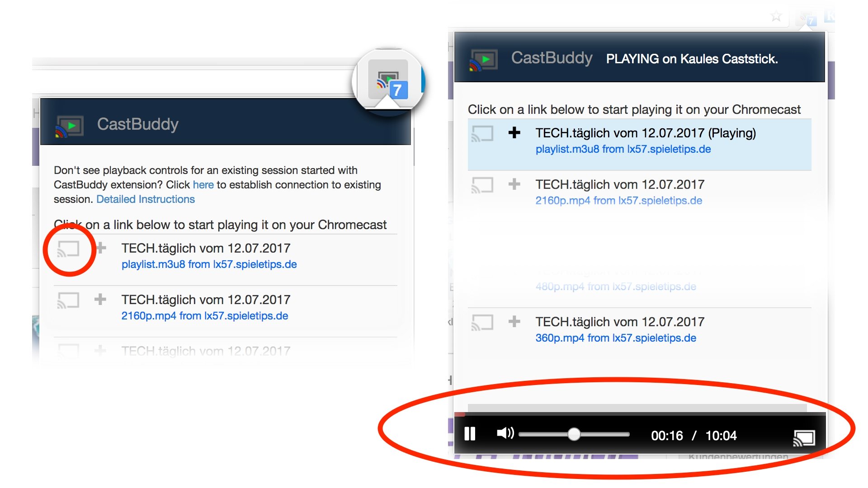Click the CastBuddy logo in left popup header

pyautogui.click(x=69, y=126)
